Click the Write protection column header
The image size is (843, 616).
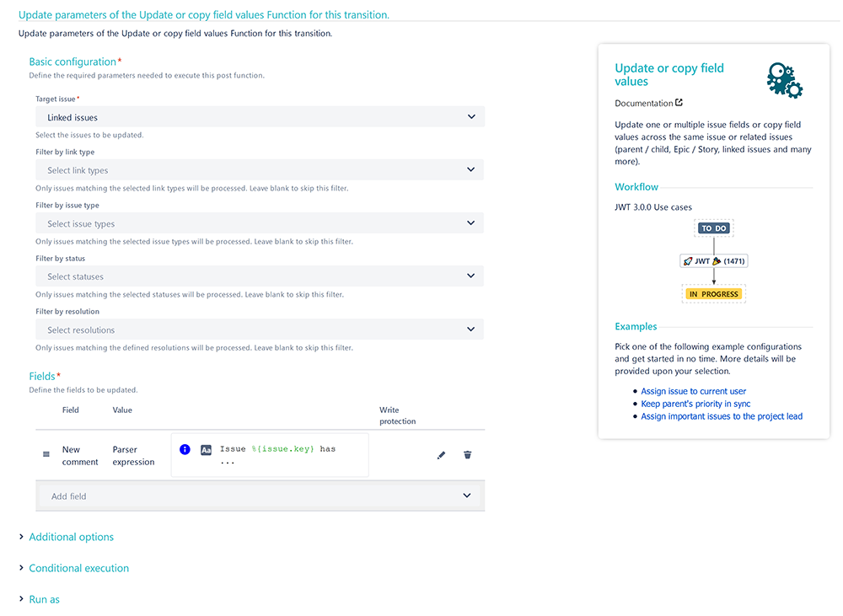(x=397, y=415)
